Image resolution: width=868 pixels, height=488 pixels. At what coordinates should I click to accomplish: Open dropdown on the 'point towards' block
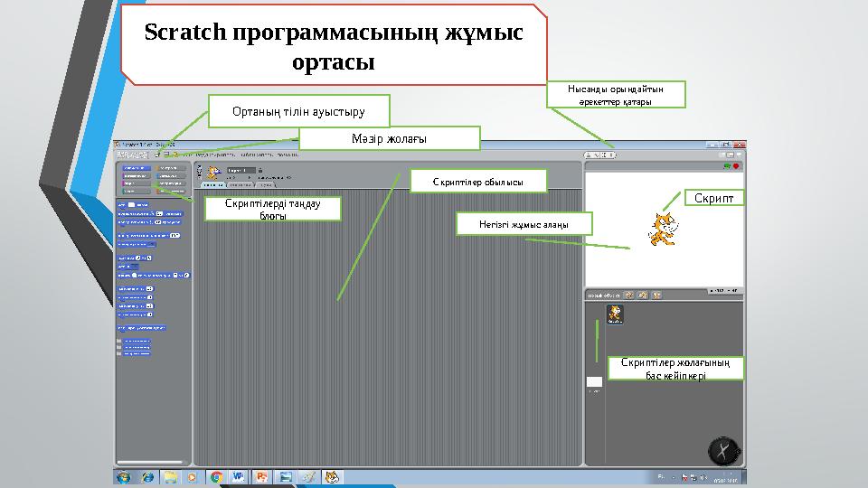point(151,244)
